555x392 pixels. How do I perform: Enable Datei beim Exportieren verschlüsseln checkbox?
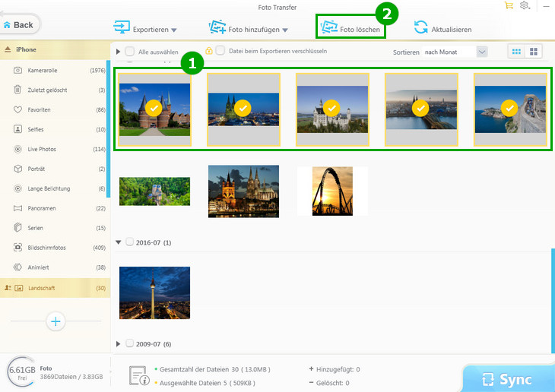tap(220, 51)
